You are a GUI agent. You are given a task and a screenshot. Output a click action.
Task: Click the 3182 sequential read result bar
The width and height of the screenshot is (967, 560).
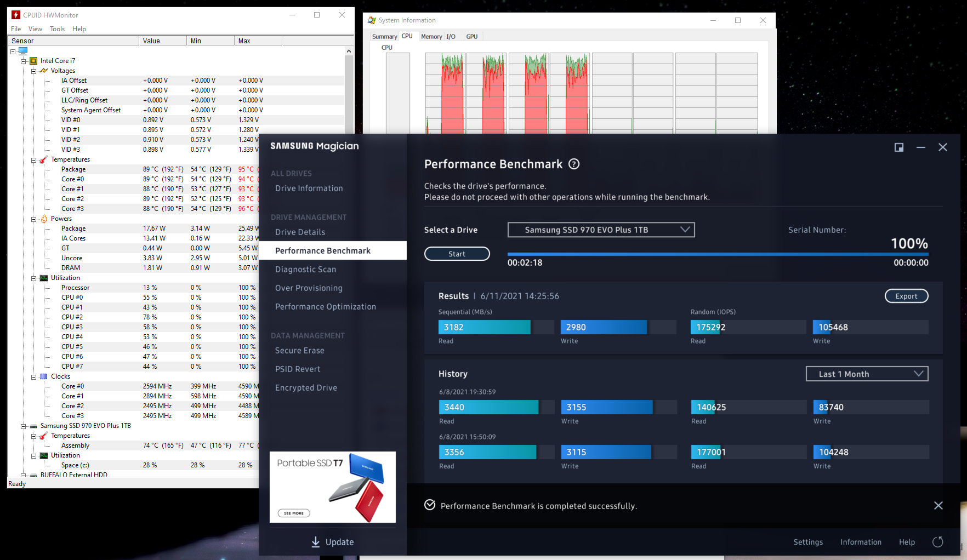tap(496, 327)
